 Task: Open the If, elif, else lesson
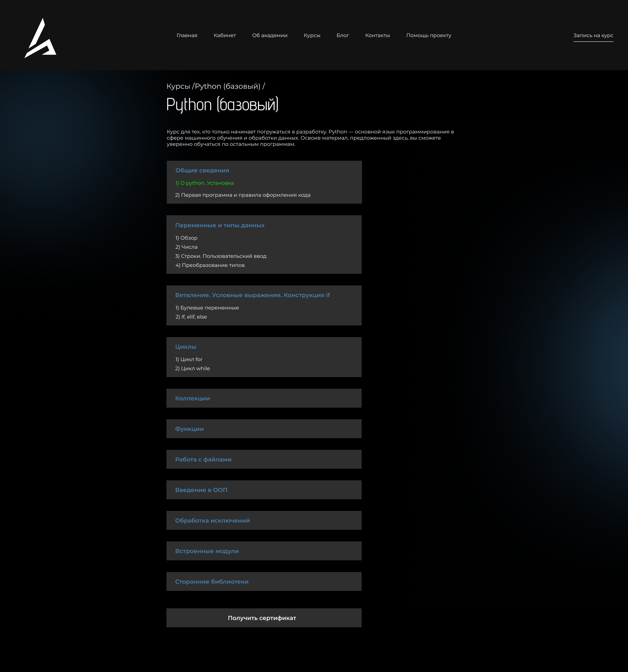tap(191, 317)
